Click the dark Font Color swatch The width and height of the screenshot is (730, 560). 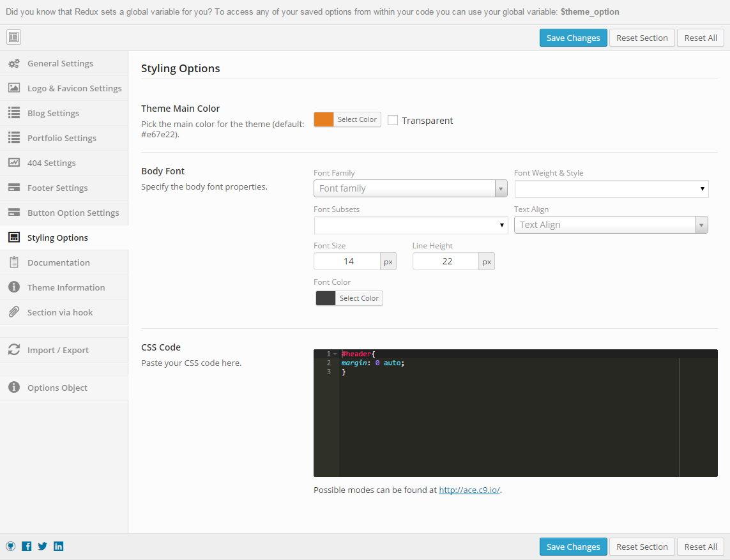point(326,298)
